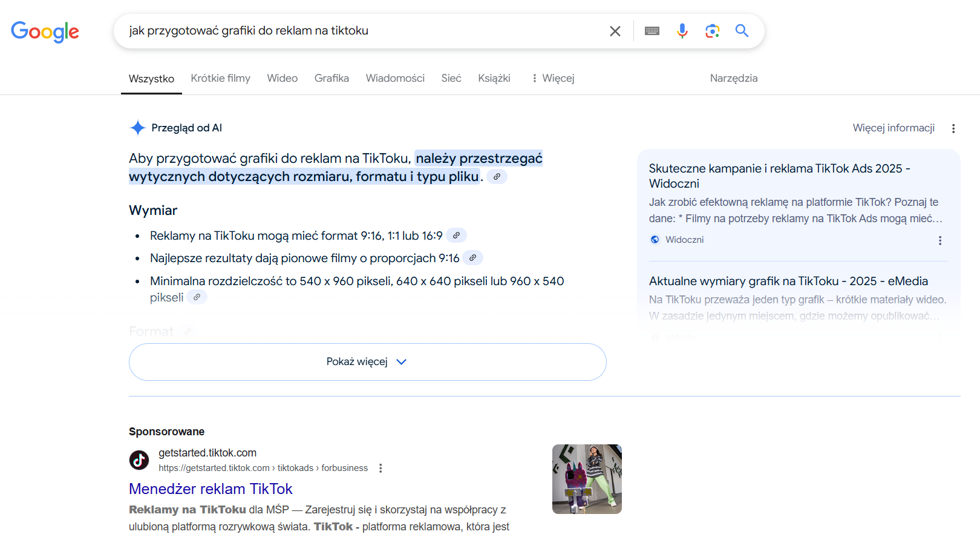Clear the search query with X icon
Viewport: 980px width, 537px height.
click(x=615, y=31)
